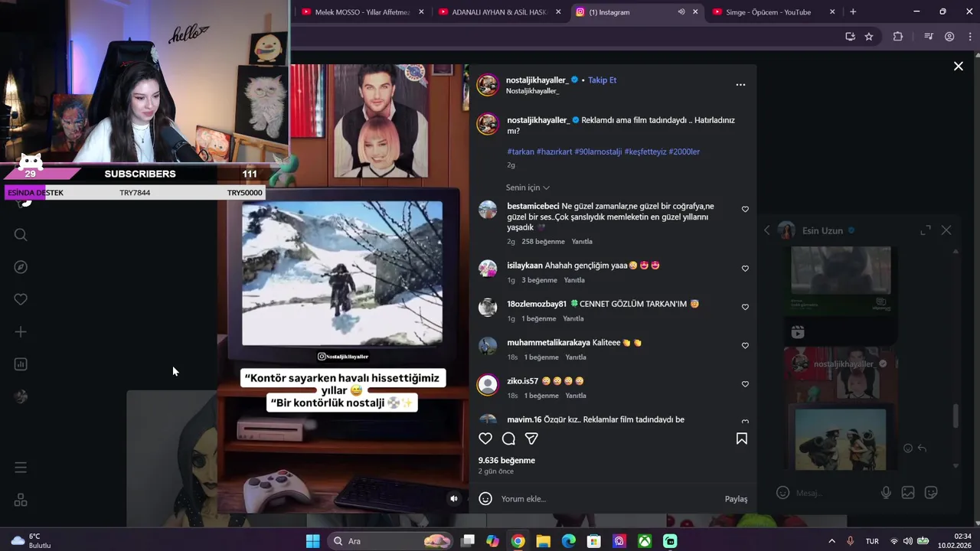Screen dimensions: 980x551
Task: Bookmark this page with the star icon
Action: [869, 37]
